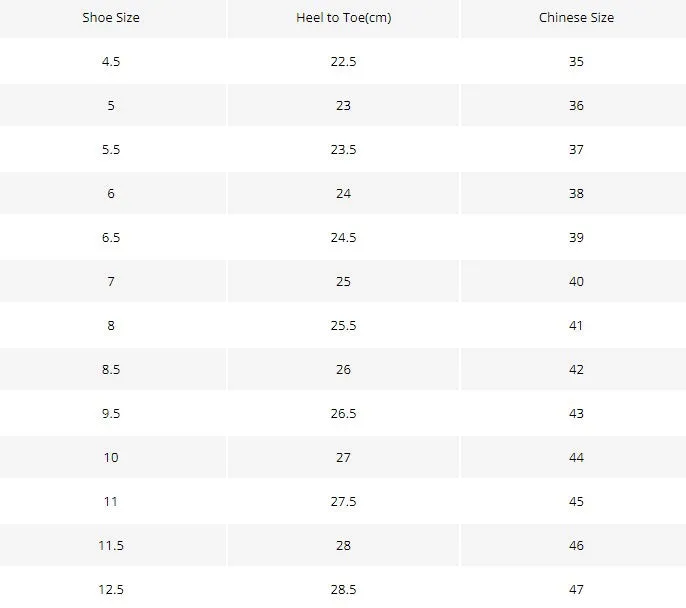Select shoe size 12.5 cell
686x608 pixels.
pos(111,589)
